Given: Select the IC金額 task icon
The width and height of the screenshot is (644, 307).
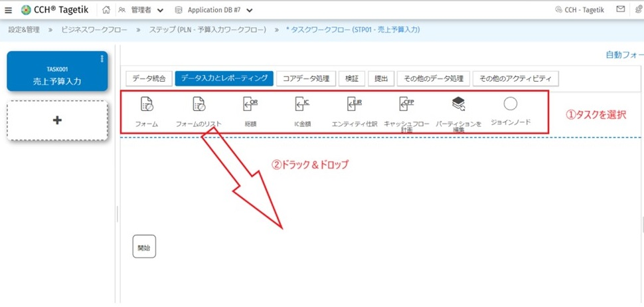Looking at the screenshot, I should (302, 104).
